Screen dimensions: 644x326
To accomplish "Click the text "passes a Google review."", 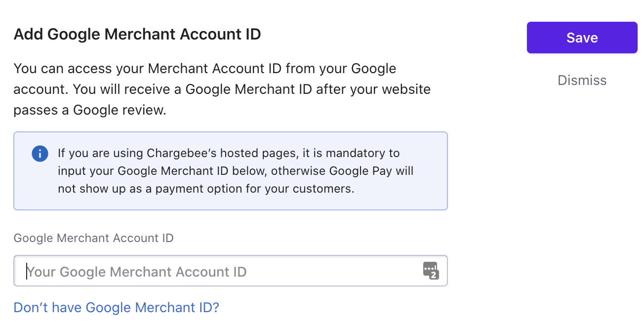I will click(90, 110).
